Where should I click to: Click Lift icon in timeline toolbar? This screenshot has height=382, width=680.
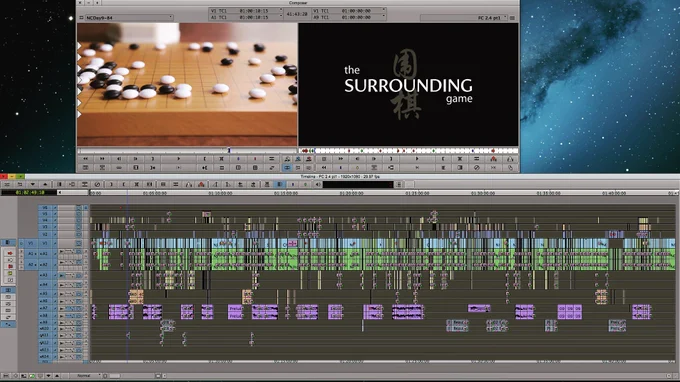pos(189,184)
